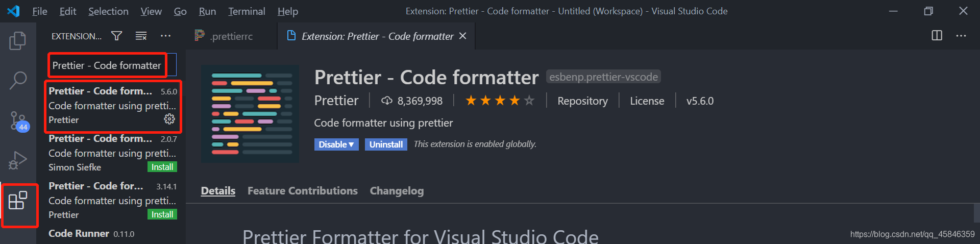Select Prettier 3.14.1 extension entry
The image size is (980, 244).
point(112,201)
